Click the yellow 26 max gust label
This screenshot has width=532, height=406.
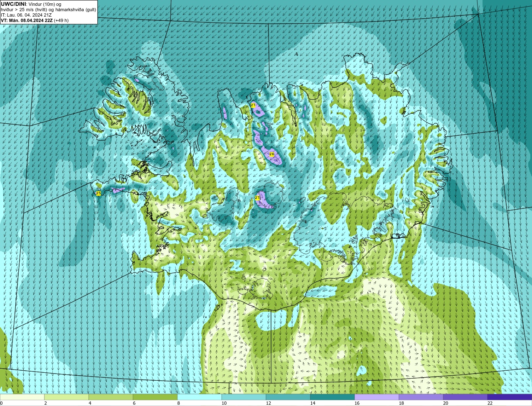pos(272,154)
